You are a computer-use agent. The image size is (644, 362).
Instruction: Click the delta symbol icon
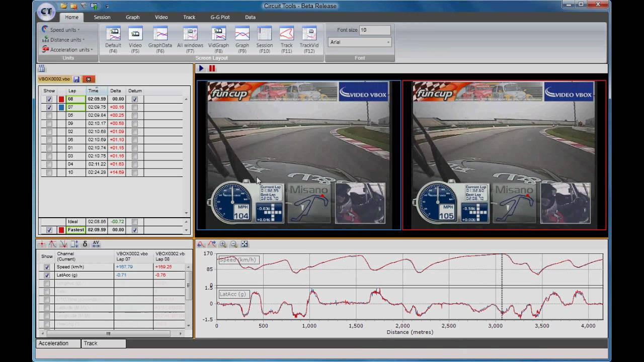click(85, 244)
